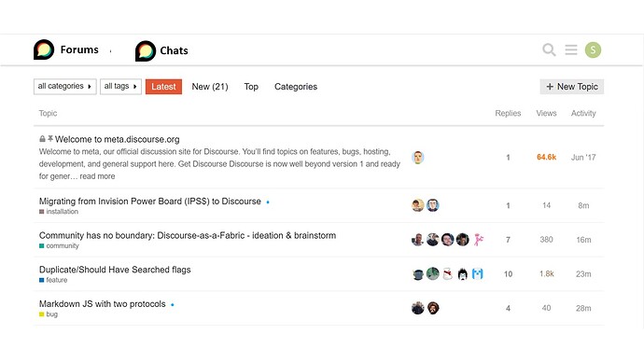
Task: Go to Forums in the header
Action: (79, 49)
